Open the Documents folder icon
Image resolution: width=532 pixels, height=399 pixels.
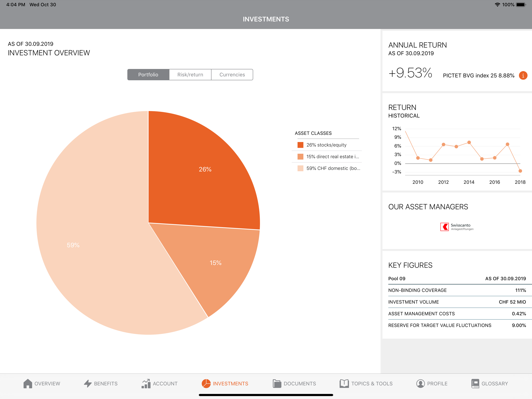pos(277,383)
